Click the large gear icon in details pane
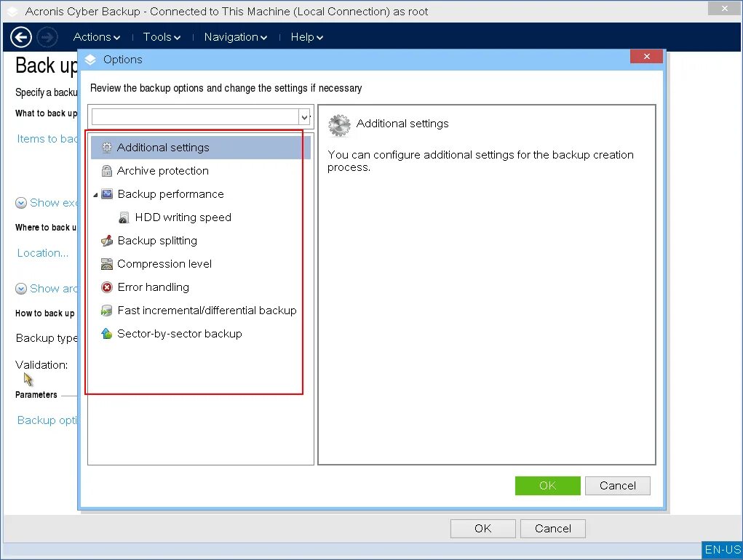This screenshot has width=743, height=560. 339,125
